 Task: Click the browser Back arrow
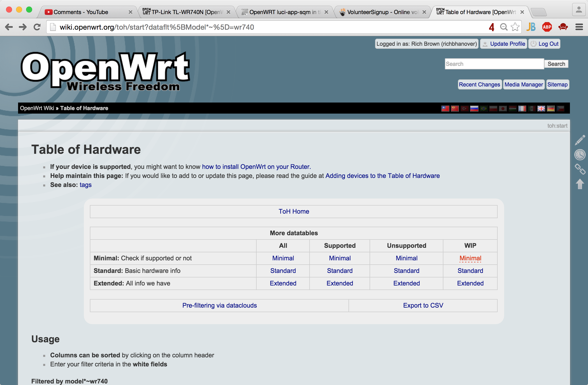9,27
